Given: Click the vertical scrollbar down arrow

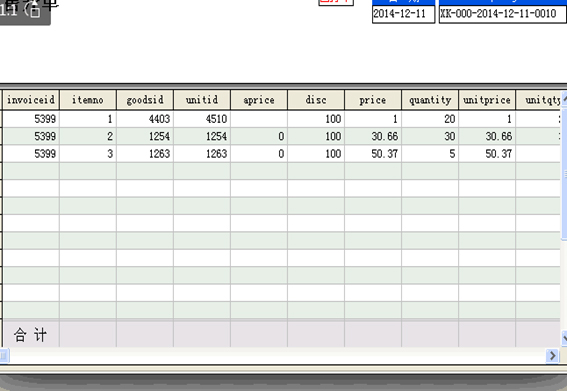Looking at the screenshot, I should [564, 338].
